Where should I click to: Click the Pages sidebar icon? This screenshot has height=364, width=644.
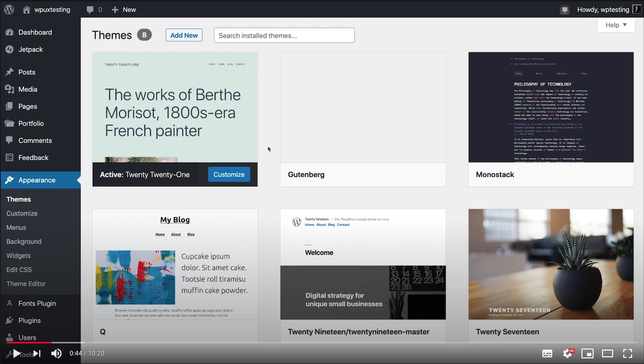tap(9, 106)
